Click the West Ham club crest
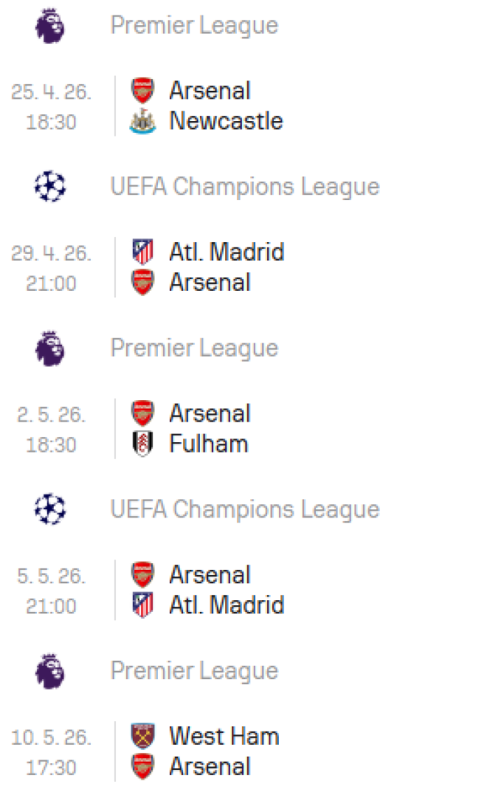This screenshot has width=504, height=812. [142, 736]
